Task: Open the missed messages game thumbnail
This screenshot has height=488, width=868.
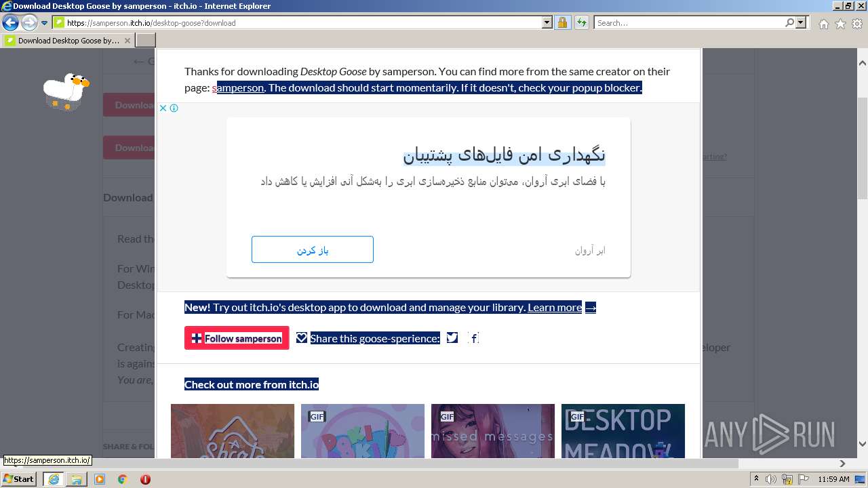Action: (493, 431)
